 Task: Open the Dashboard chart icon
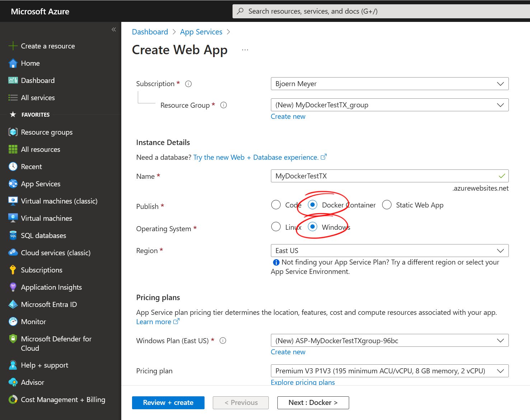pyautogui.click(x=13, y=80)
